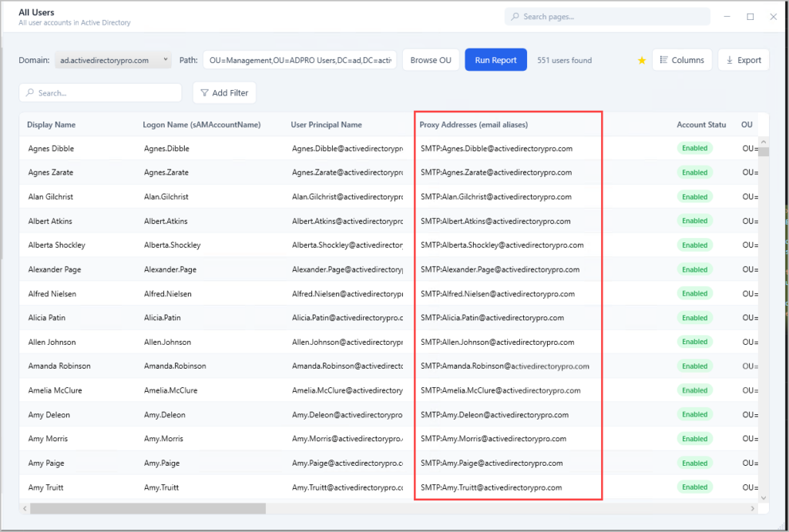Click SMTP:Amy.Deleon proxy address cell
Viewport: 789px width, 532px height.
(495, 415)
